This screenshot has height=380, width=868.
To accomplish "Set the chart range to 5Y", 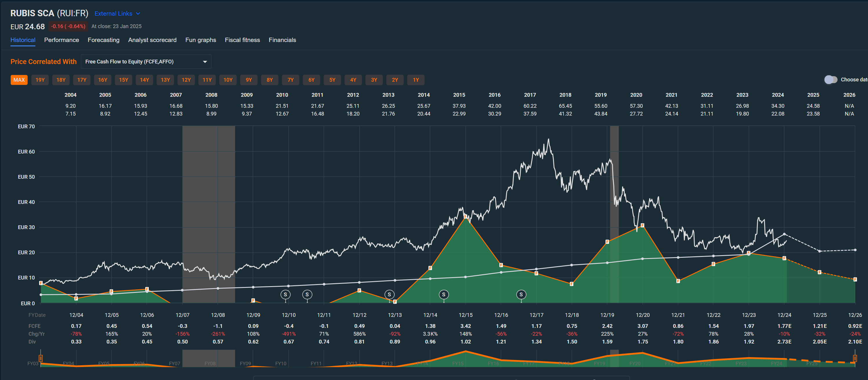I will 333,80.
